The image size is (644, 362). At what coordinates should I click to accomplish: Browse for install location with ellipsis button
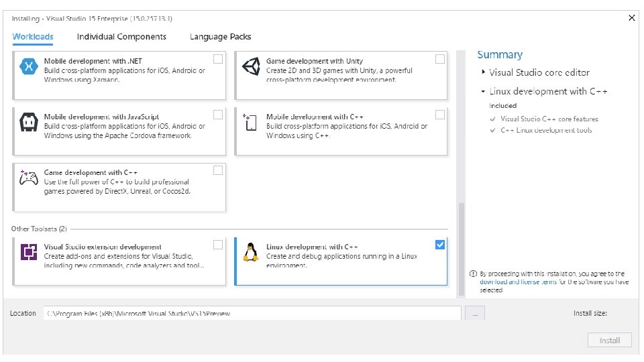(475, 313)
